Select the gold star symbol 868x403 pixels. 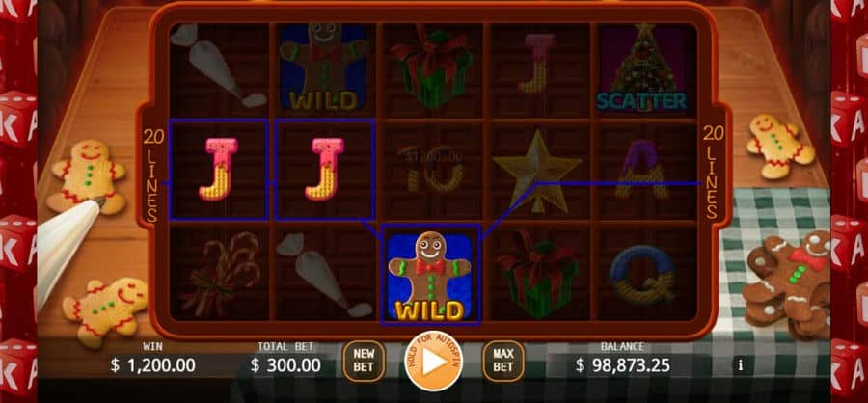[536, 171]
